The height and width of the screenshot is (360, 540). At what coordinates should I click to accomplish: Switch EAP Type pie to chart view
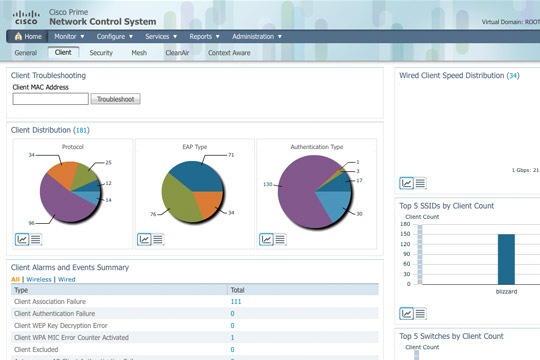click(144, 239)
